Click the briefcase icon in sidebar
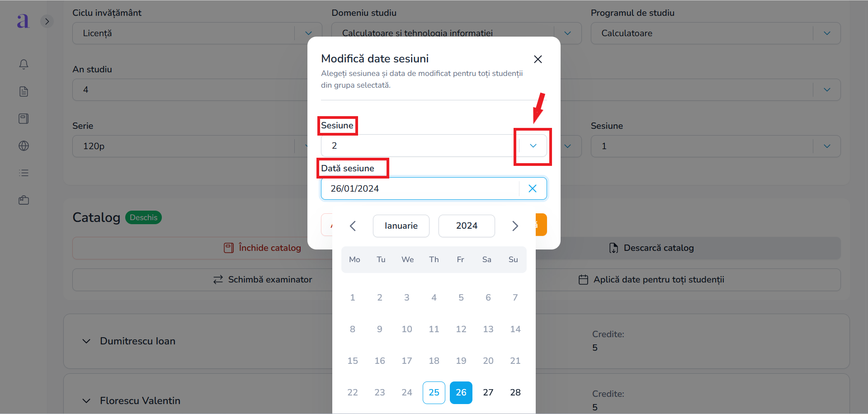868x414 pixels. click(x=24, y=200)
